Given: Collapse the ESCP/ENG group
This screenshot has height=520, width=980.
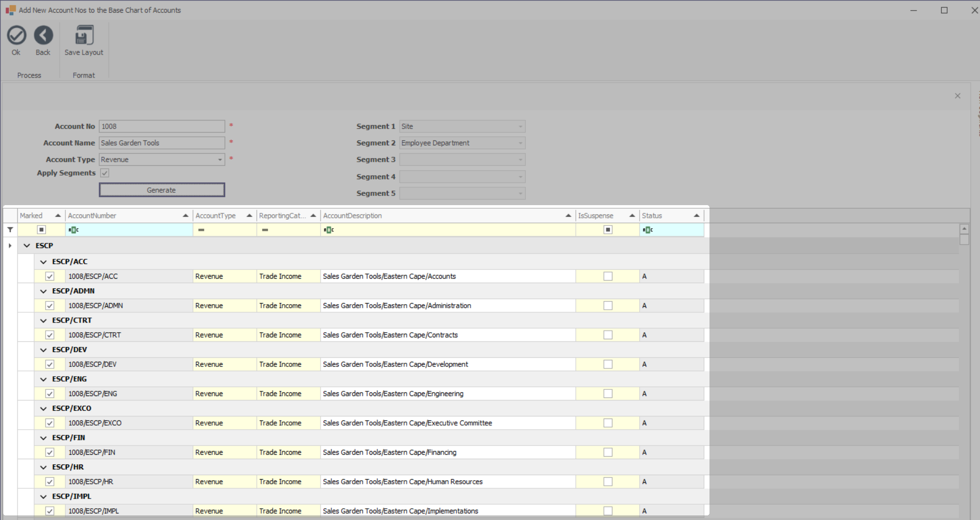Looking at the screenshot, I should point(43,379).
